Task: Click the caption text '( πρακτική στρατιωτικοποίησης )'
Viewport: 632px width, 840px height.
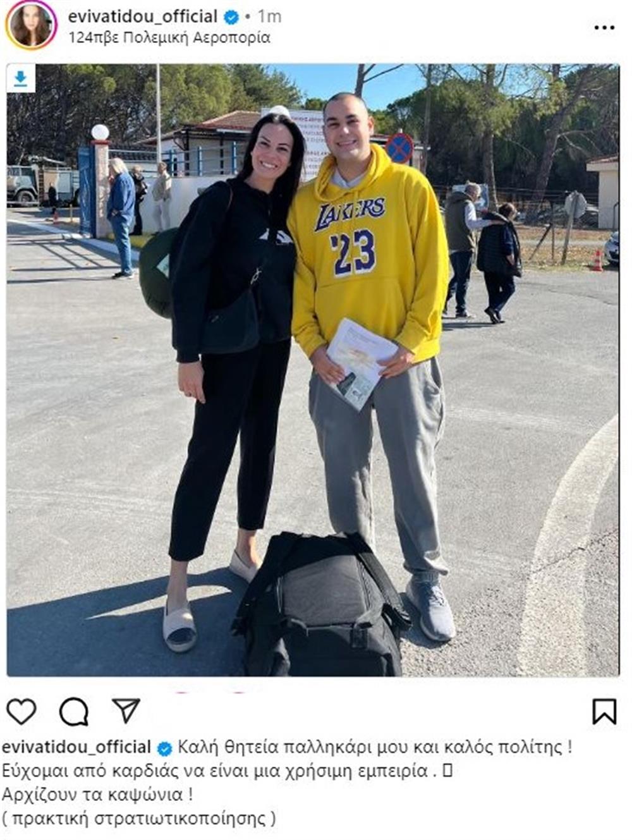Action: pyautogui.click(x=139, y=819)
